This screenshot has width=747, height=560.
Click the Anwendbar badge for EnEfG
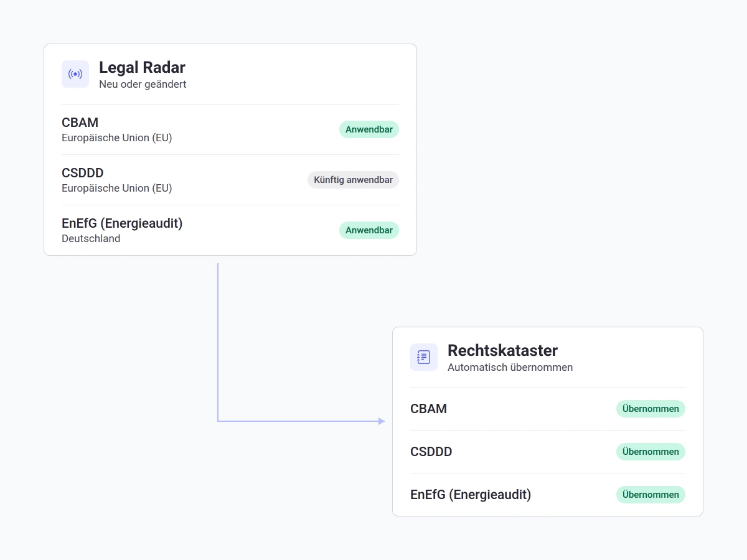369,230
